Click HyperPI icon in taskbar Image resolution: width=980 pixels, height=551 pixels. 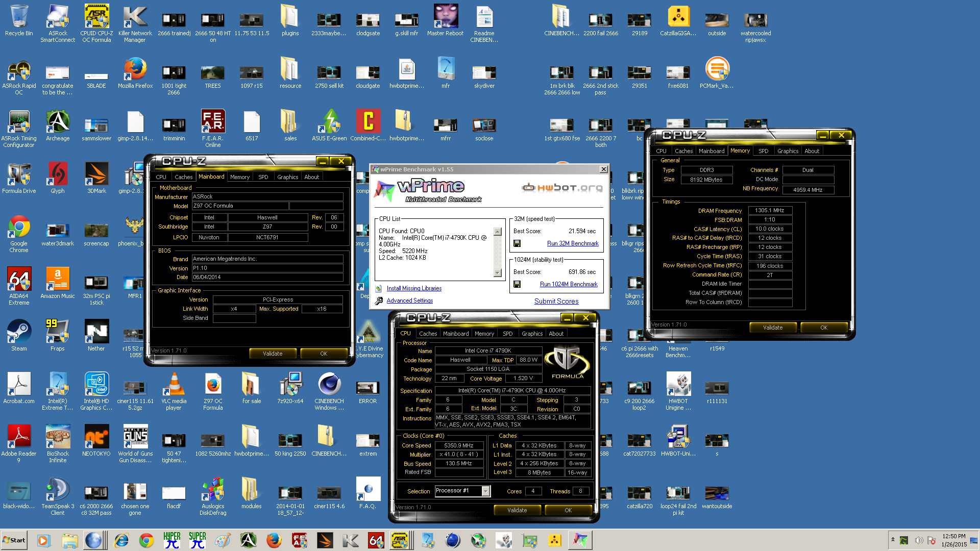[172, 540]
